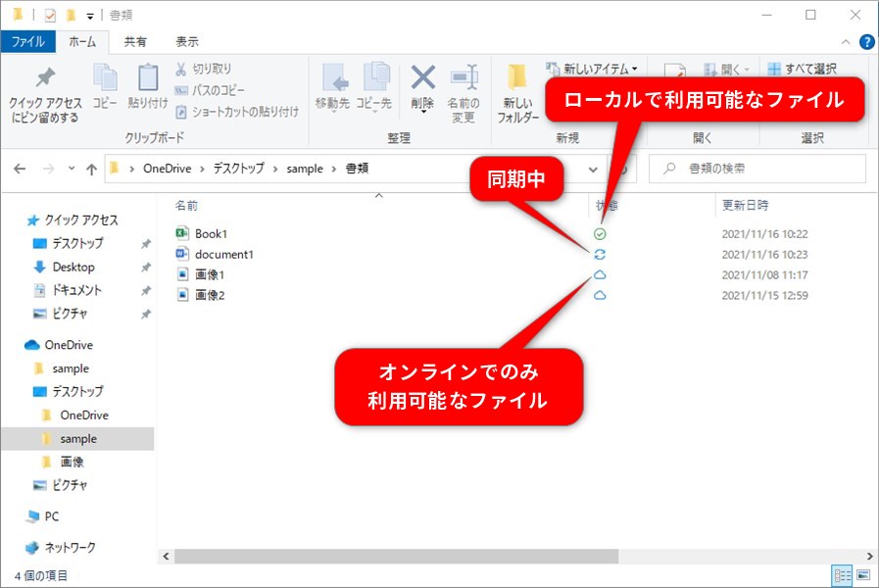This screenshot has height=588, width=879.
Task: Open the 共有 ribbon tab
Action: 135,41
